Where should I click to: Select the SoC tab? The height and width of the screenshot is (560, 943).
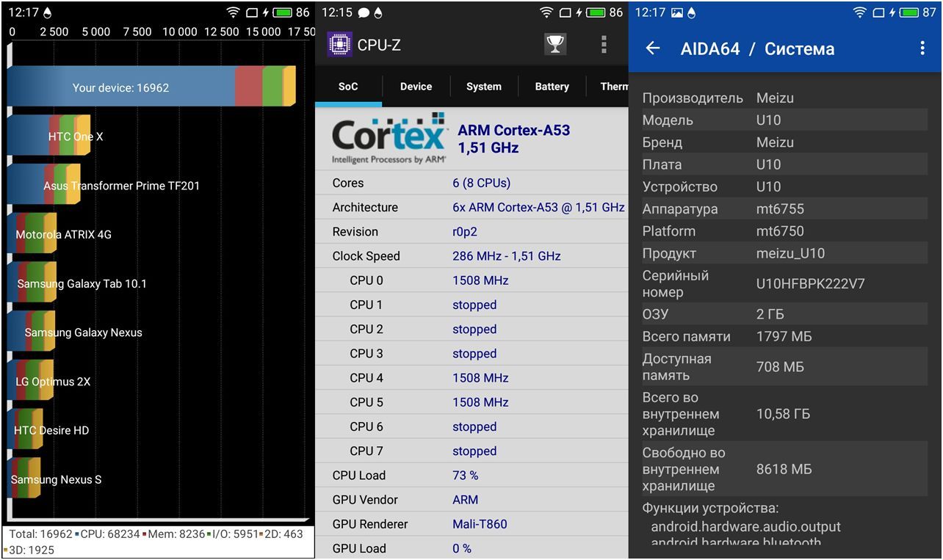pyautogui.click(x=348, y=87)
